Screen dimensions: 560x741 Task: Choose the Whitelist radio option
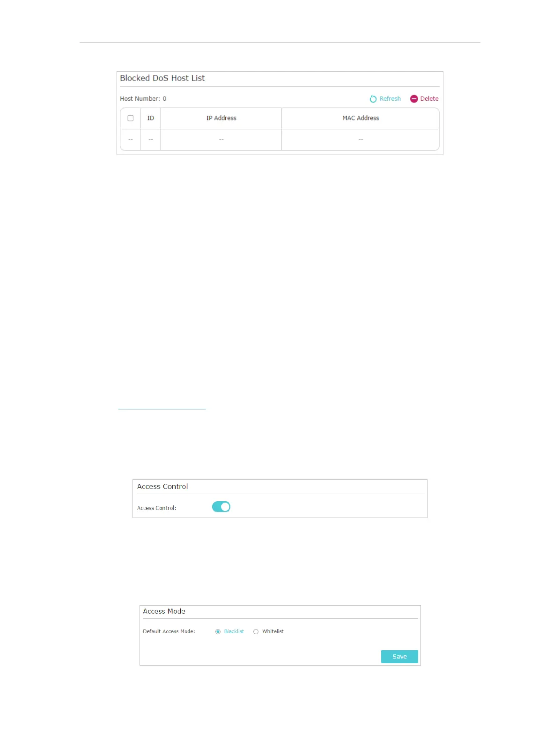256,632
